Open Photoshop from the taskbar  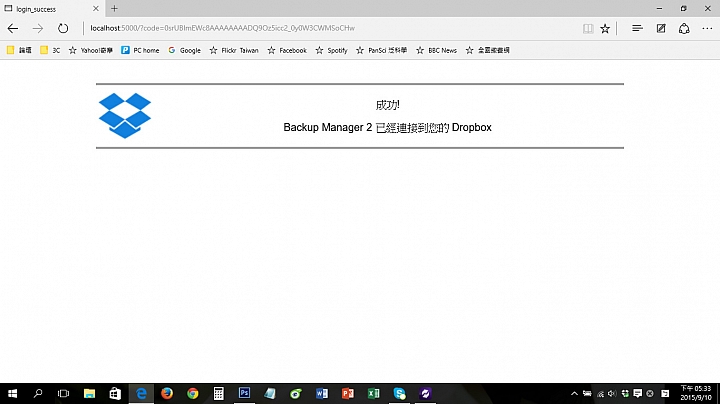[x=244, y=393]
